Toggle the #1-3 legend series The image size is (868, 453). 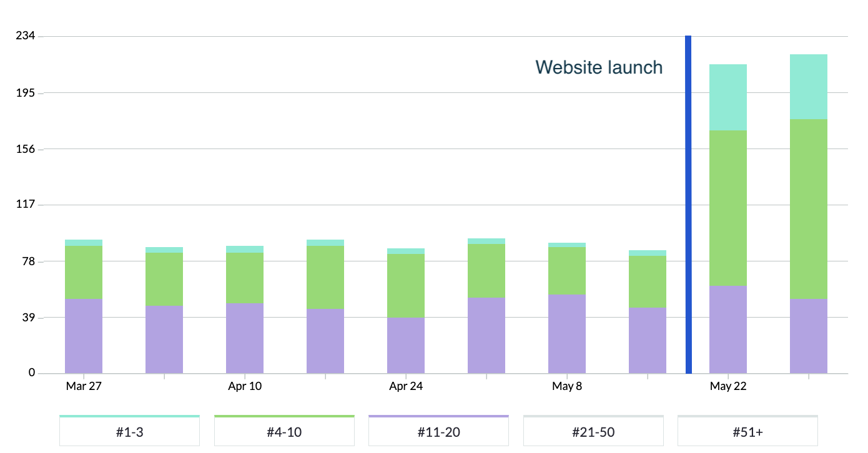pos(129,431)
